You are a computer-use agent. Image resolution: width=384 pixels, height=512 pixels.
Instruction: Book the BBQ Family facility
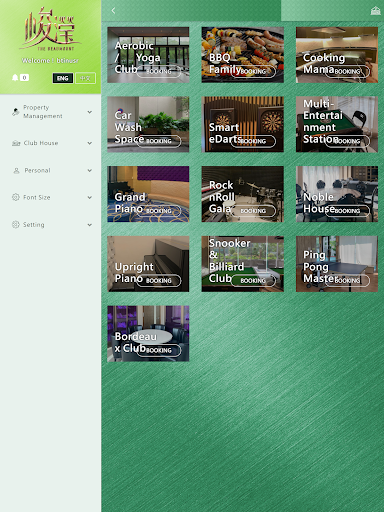pos(253,71)
